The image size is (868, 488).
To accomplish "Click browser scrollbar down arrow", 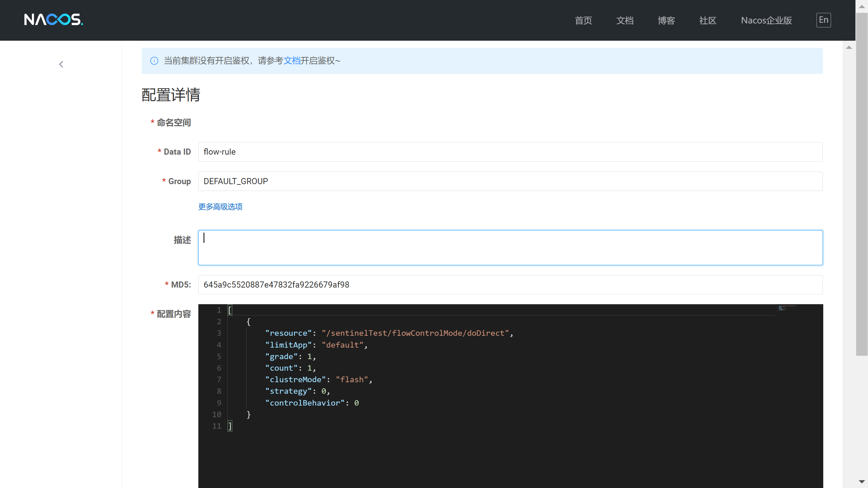I will coord(862,482).
